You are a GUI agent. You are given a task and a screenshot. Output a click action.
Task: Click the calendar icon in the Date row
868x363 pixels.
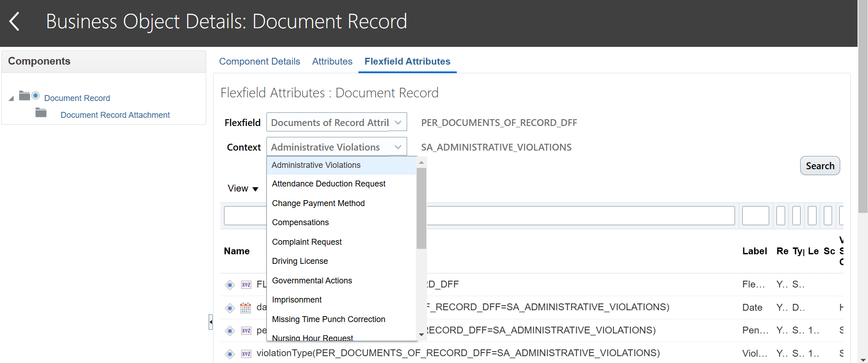[x=245, y=308]
